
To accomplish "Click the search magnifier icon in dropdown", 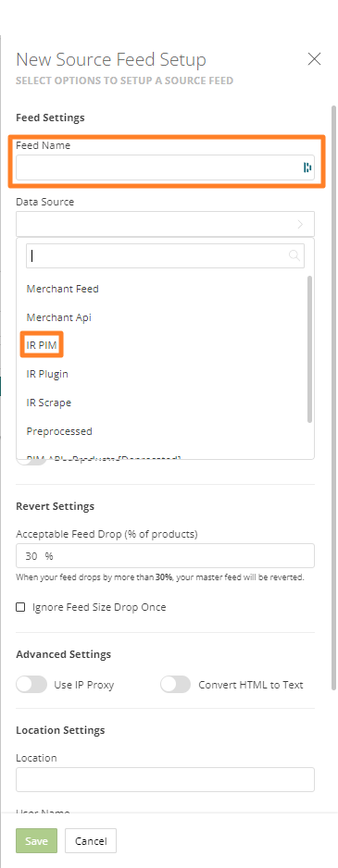I will click(294, 255).
